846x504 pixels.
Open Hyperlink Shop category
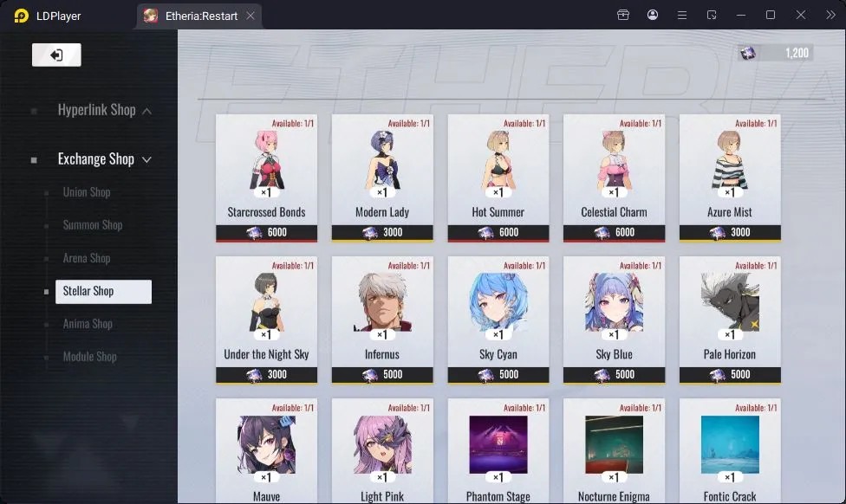click(x=96, y=110)
